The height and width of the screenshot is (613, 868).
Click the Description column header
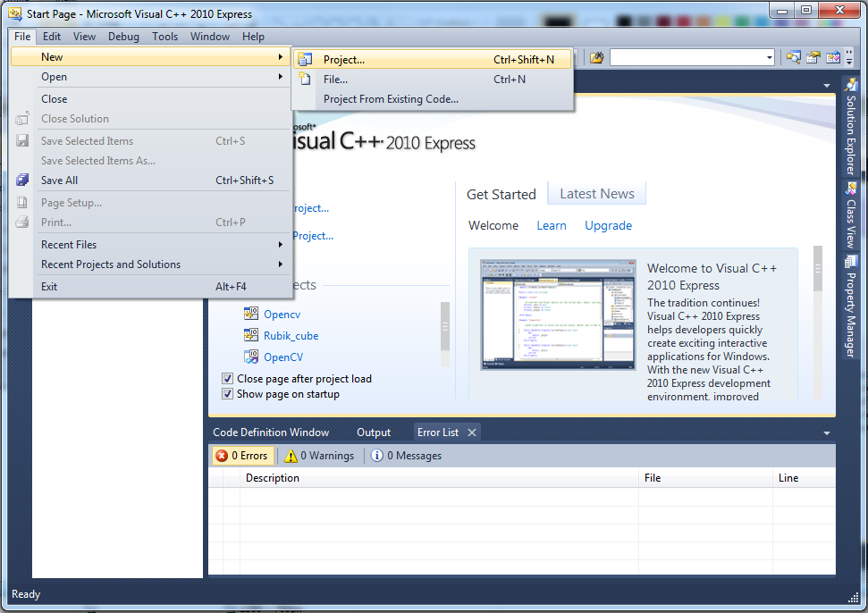tap(439, 478)
